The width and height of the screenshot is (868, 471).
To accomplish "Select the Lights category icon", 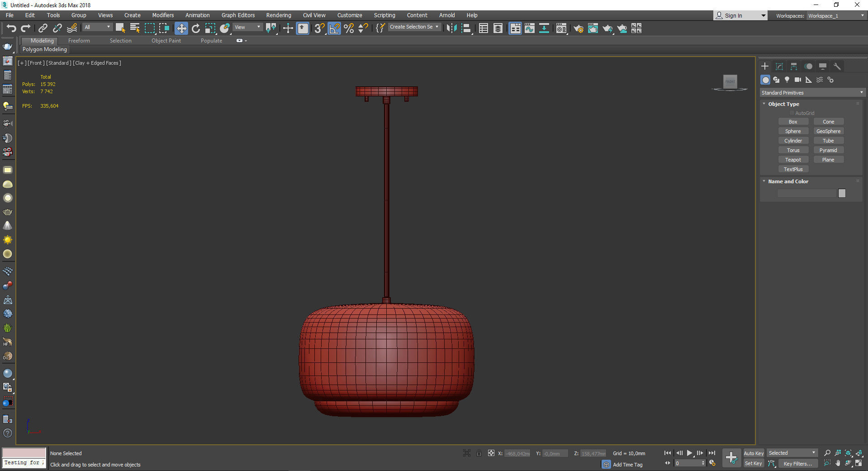I will point(787,80).
